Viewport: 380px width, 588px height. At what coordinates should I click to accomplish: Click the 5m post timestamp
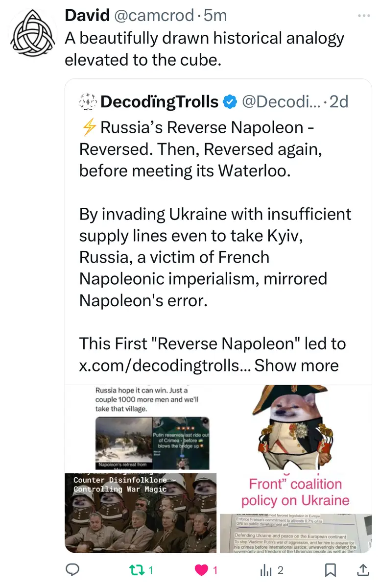[215, 15]
